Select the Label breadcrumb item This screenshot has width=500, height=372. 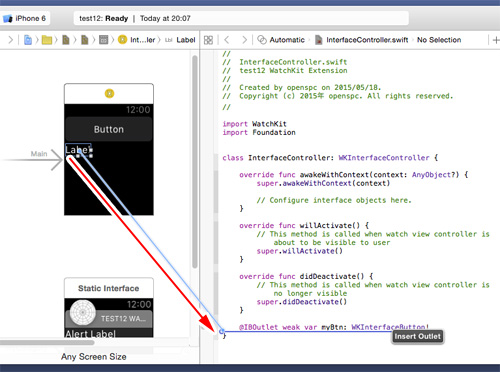(x=180, y=40)
